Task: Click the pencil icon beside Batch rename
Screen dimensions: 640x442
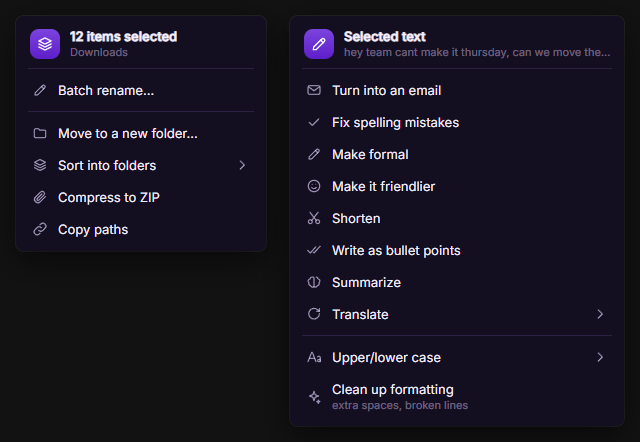Action: click(x=40, y=90)
